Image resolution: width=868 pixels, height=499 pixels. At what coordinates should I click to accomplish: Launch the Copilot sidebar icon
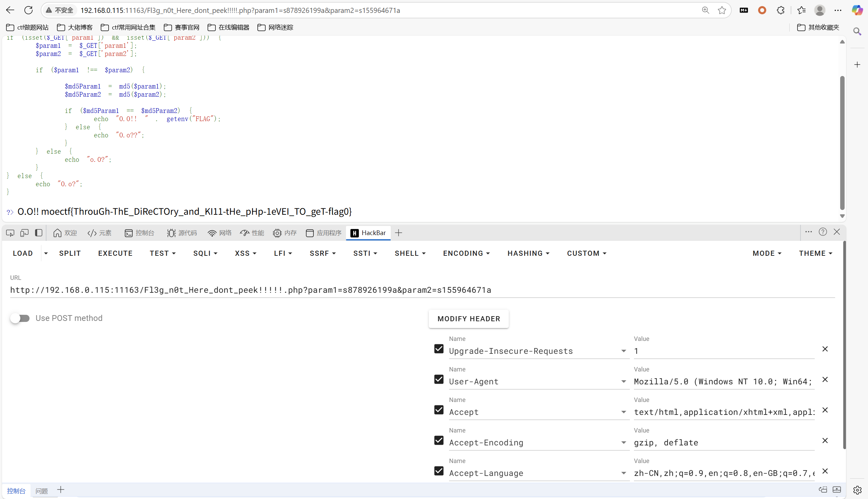click(857, 10)
